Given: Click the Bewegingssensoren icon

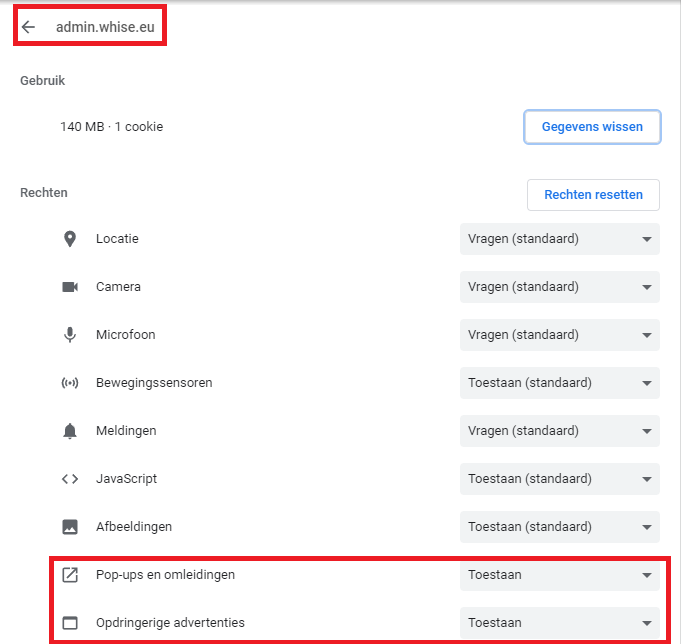Looking at the screenshot, I should pos(70,383).
